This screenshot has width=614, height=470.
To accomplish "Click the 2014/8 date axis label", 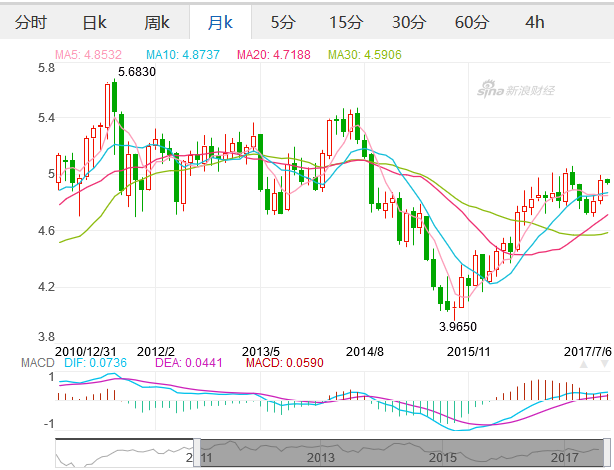I will (x=365, y=351).
